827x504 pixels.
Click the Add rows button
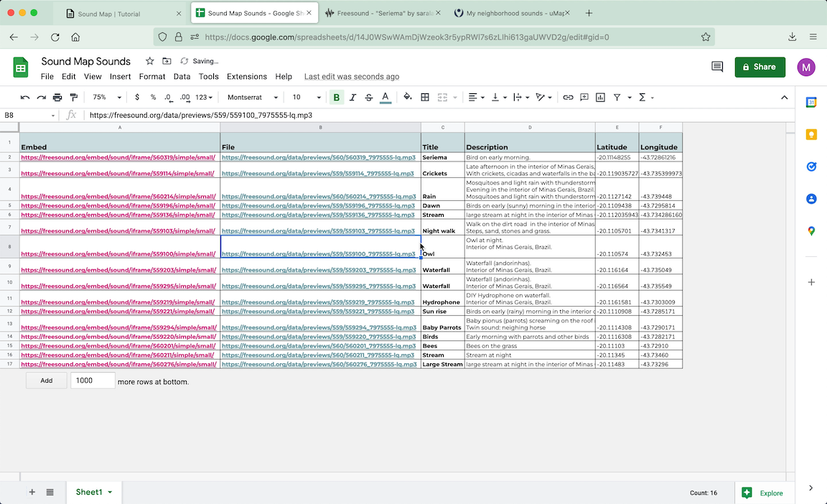pyautogui.click(x=46, y=381)
